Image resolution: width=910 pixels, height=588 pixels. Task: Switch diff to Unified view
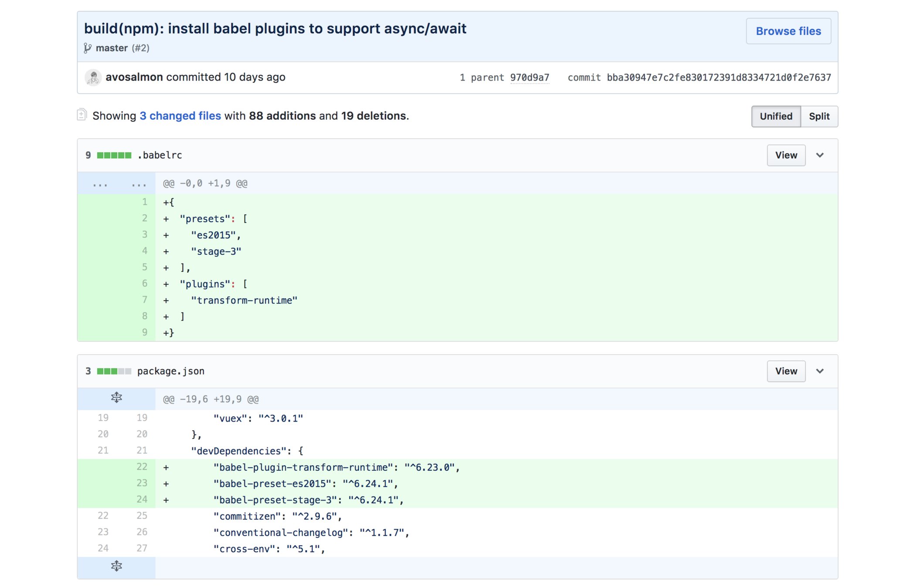tap(775, 116)
